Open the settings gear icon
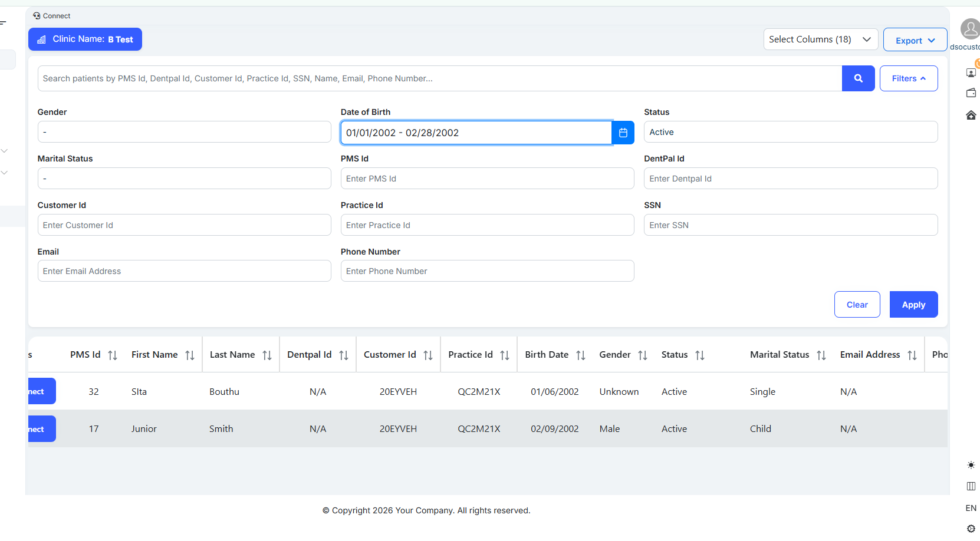Screen dimensions: 980x541 click(971, 528)
